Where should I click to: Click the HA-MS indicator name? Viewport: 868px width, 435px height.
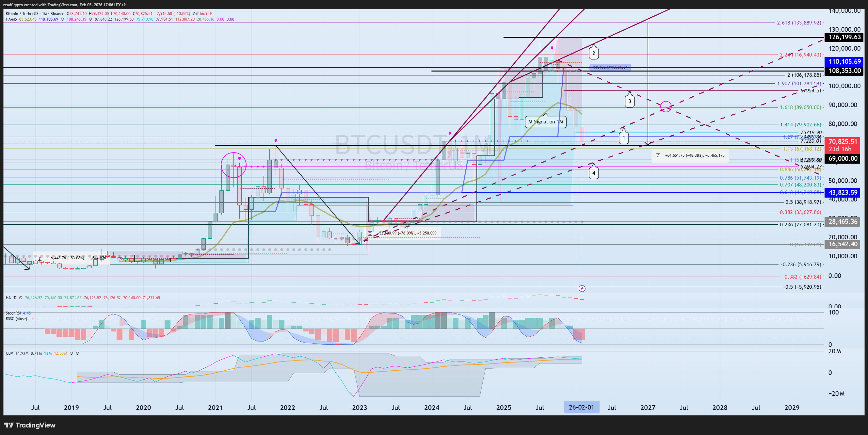(11, 19)
